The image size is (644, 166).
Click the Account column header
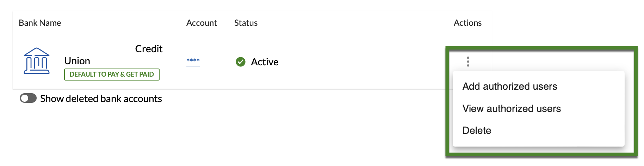pos(202,23)
